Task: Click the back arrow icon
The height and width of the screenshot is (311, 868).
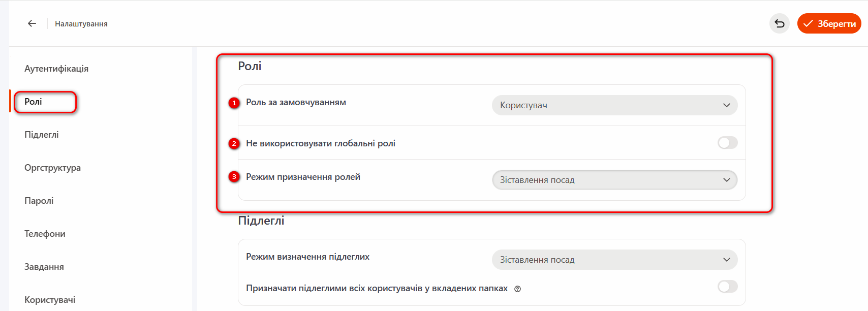Action: [x=32, y=23]
